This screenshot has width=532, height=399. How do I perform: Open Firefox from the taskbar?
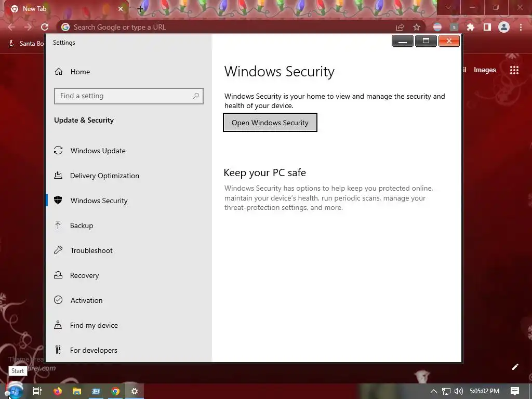[58, 391]
